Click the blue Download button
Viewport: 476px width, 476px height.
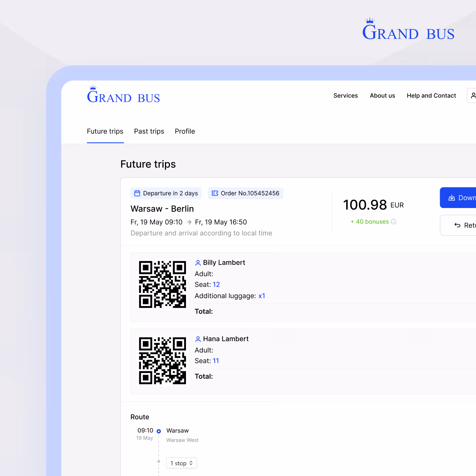click(458, 198)
